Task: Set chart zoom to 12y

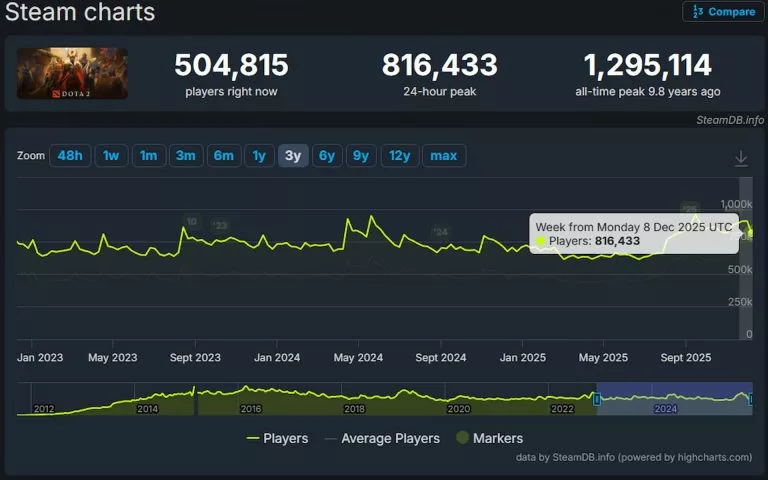Action: point(400,156)
